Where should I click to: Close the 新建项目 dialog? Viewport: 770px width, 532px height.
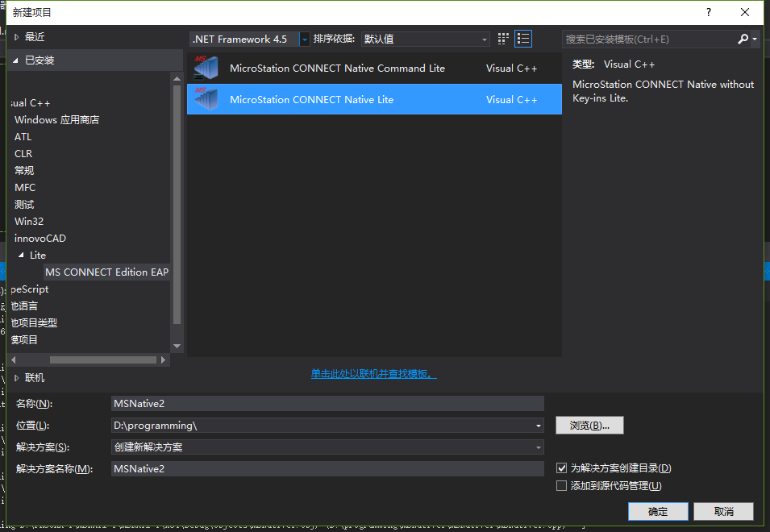[x=744, y=12]
